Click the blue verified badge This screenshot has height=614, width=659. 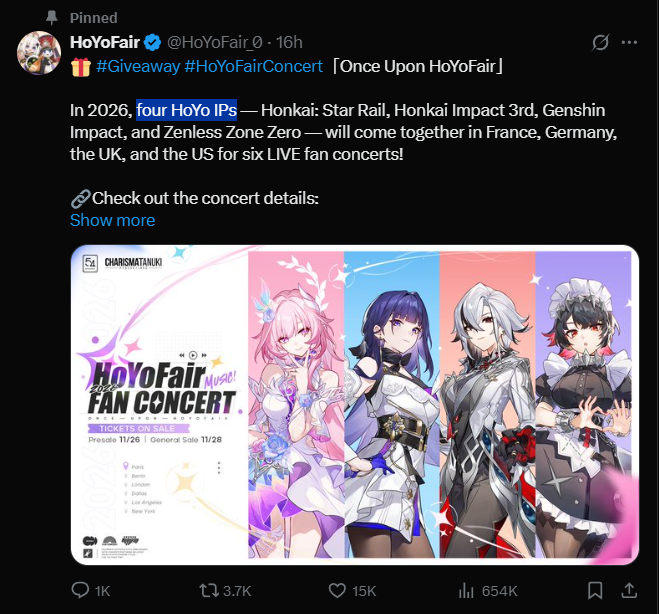[x=152, y=42]
